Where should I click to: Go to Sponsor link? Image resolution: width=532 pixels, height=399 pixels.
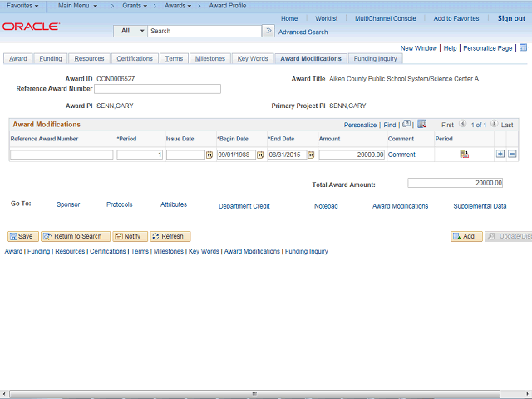pyautogui.click(x=68, y=204)
